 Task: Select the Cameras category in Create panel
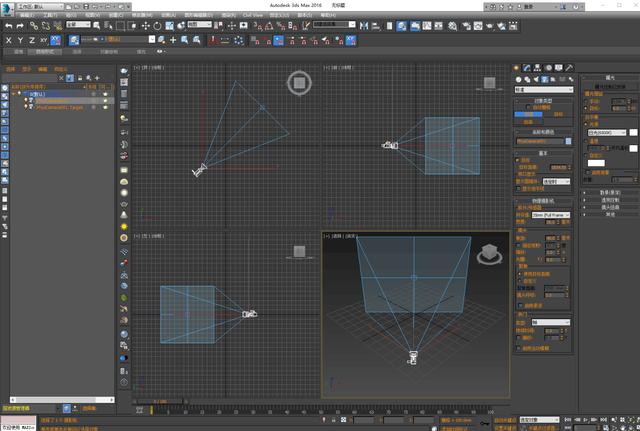pos(544,80)
